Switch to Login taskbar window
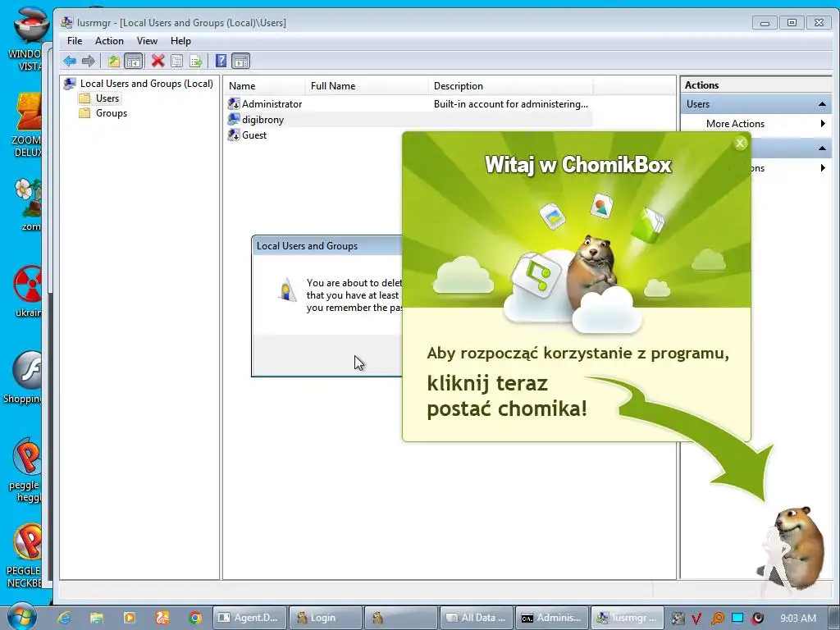Image resolution: width=840 pixels, height=630 pixels. point(325,618)
